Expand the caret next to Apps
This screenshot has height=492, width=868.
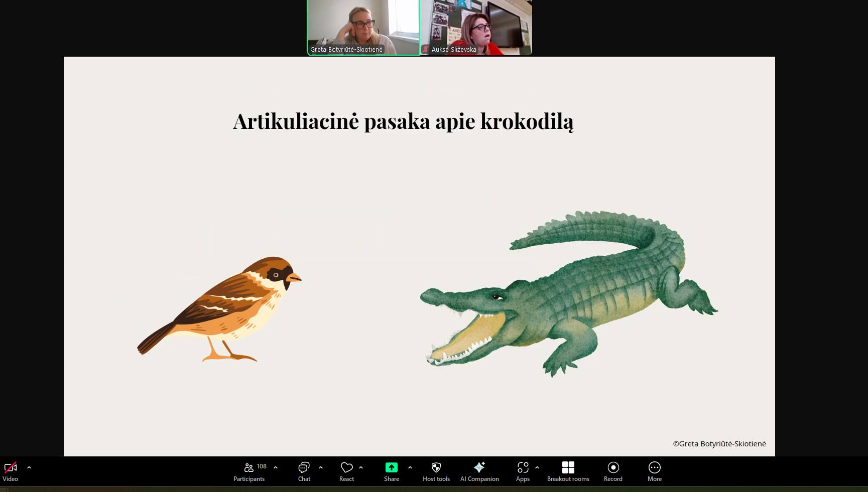click(537, 467)
